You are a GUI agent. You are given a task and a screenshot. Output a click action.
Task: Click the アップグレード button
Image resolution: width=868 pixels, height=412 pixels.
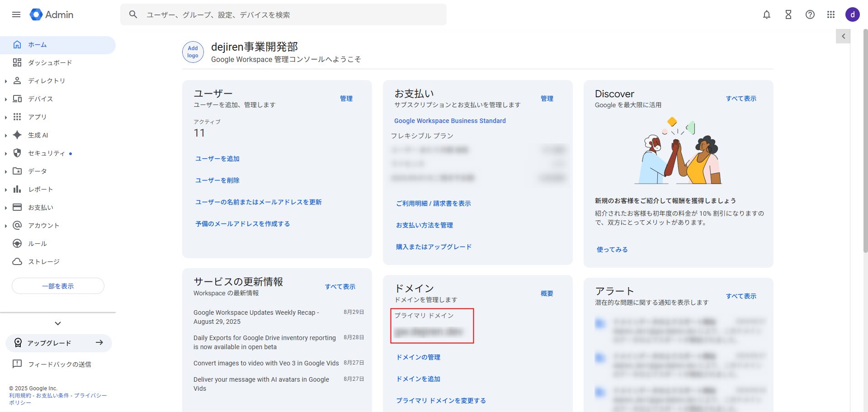pos(58,343)
